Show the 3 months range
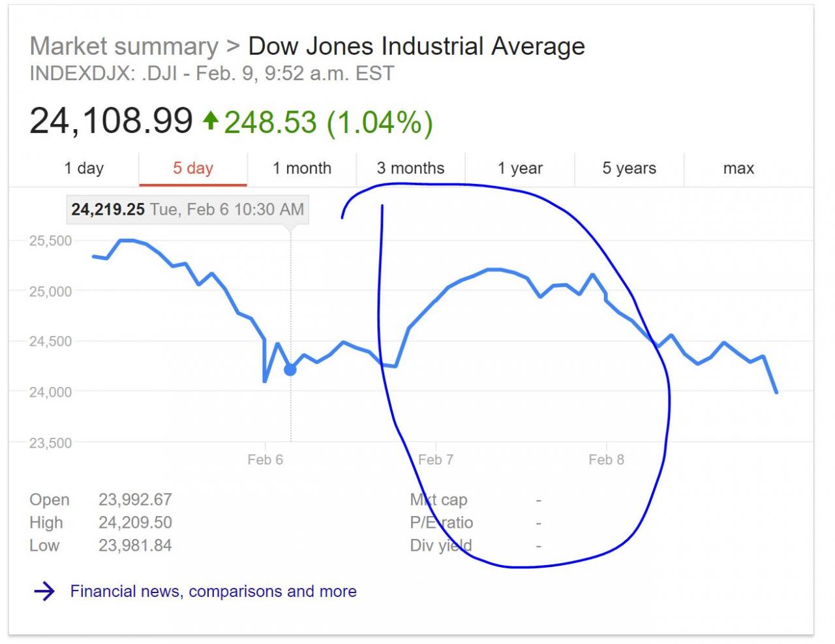Viewport: 835px width, 644px height. point(410,168)
